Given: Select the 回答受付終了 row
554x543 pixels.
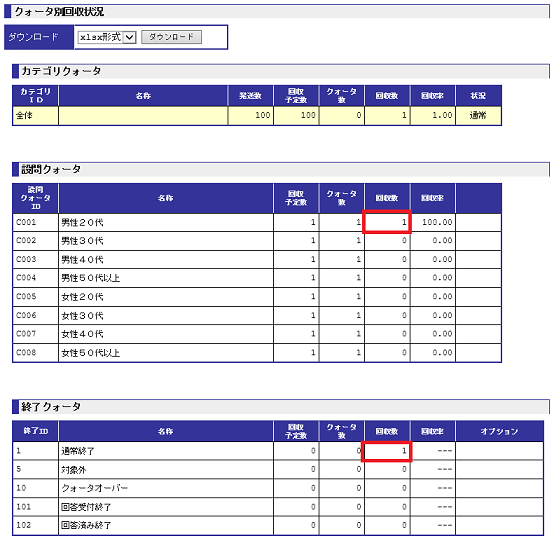Looking at the screenshot, I should tap(278, 507).
